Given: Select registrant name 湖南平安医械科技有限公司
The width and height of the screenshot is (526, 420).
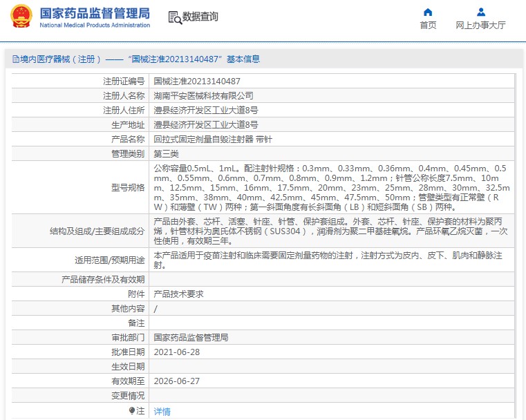Looking at the screenshot, I should click(203, 96).
